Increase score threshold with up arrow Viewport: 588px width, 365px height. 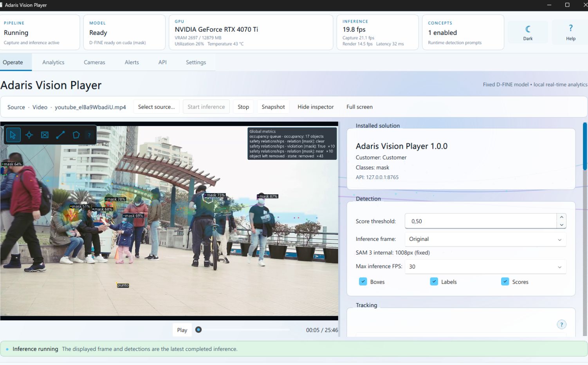[x=561, y=217]
